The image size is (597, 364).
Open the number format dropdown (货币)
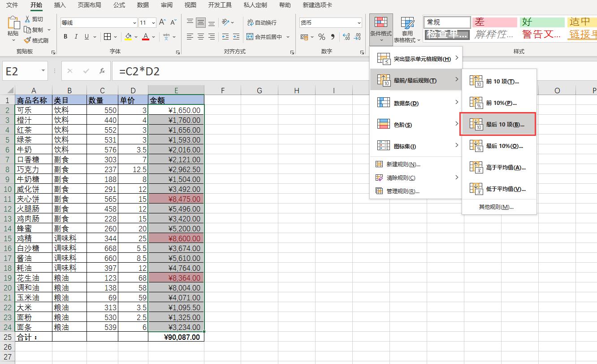click(359, 23)
